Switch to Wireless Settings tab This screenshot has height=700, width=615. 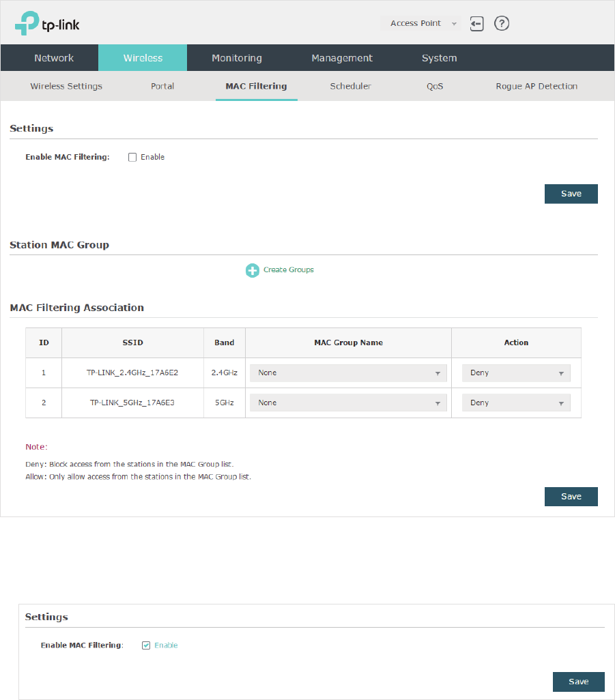tap(66, 86)
